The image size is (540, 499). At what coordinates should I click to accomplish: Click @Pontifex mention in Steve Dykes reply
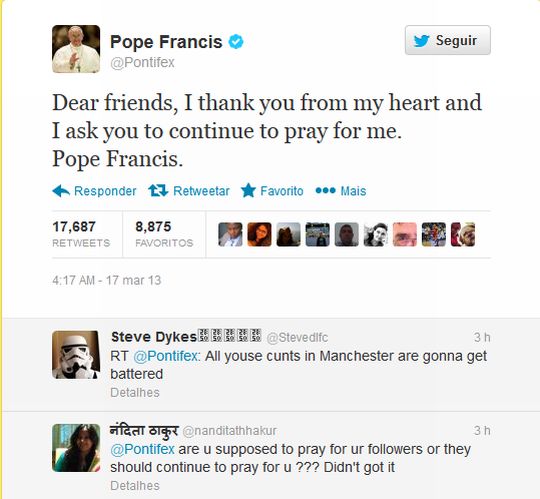point(166,356)
